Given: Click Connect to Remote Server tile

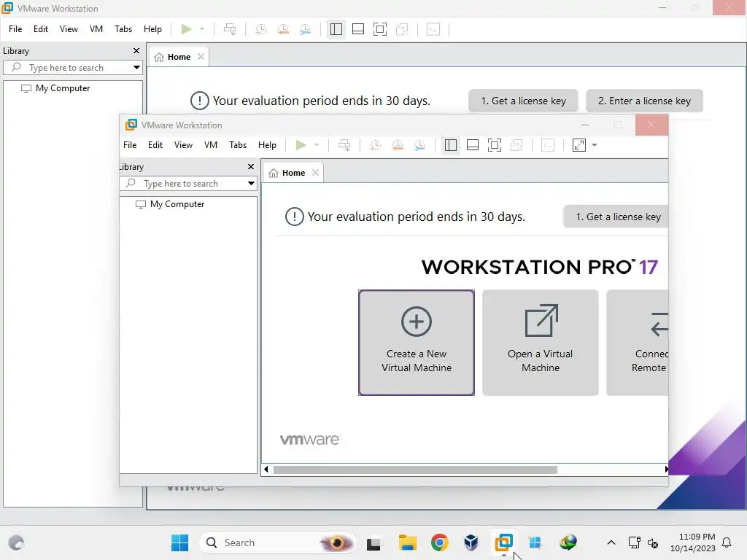Looking at the screenshot, I should (638, 343).
